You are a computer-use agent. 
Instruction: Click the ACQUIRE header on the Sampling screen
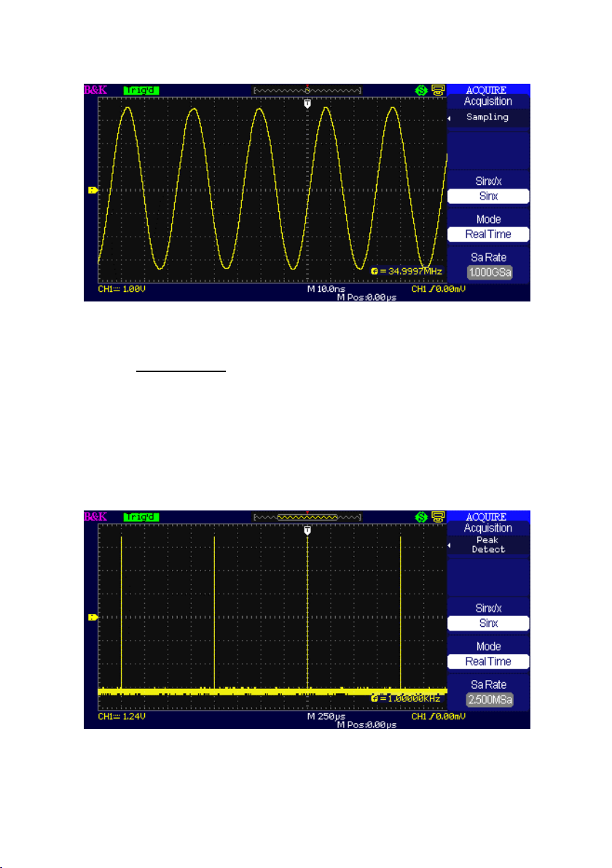[x=487, y=90]
